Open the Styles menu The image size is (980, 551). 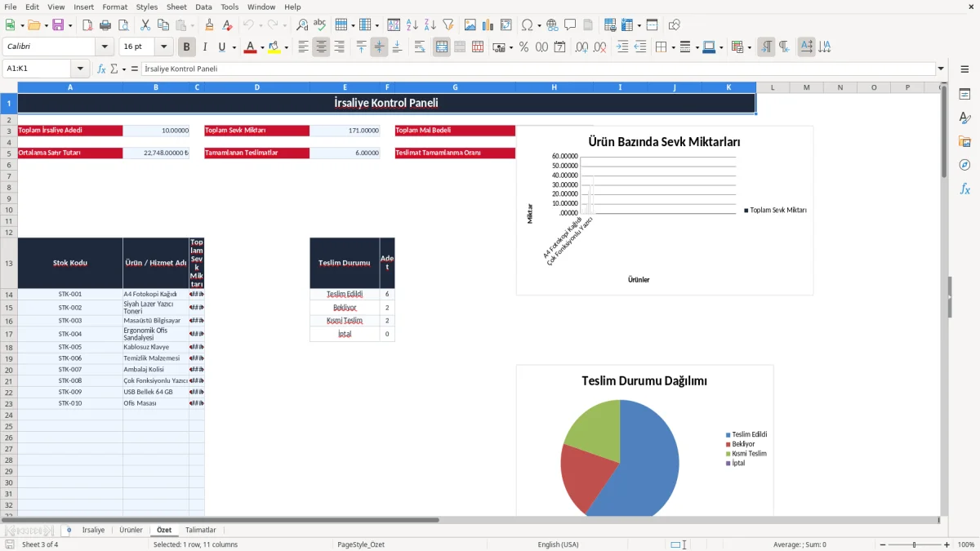(x=147, y=7)
